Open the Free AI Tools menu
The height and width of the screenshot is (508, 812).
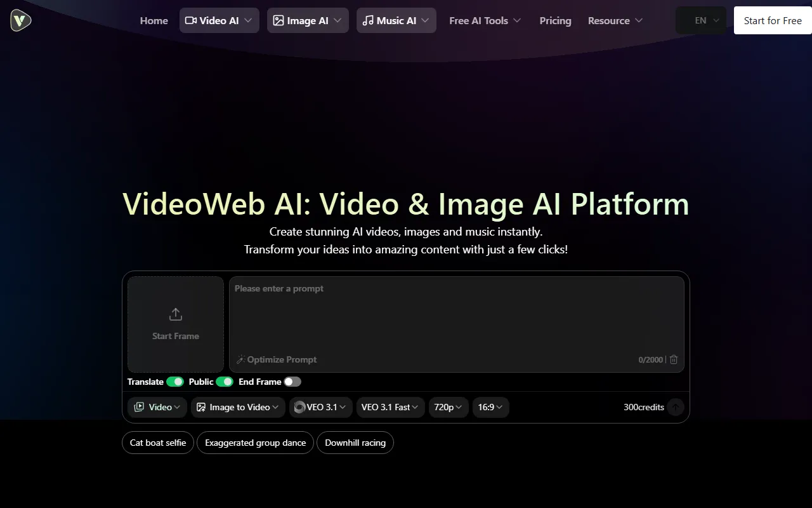(x=485, y=20)
